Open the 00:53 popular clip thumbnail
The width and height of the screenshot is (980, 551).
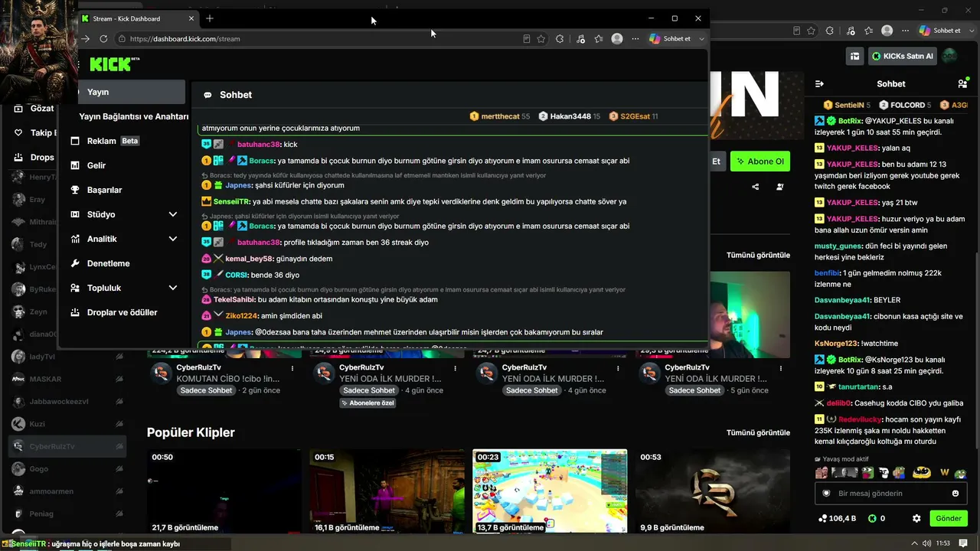tap(712, 491)
